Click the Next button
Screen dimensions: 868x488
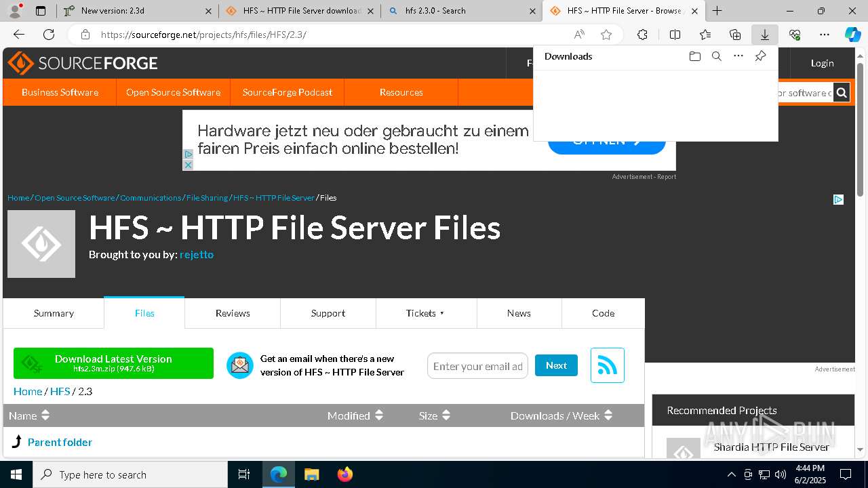(556, 365)
